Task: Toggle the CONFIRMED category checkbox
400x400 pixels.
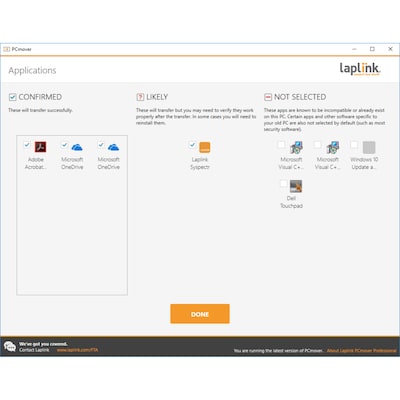Action: (12, 97)
